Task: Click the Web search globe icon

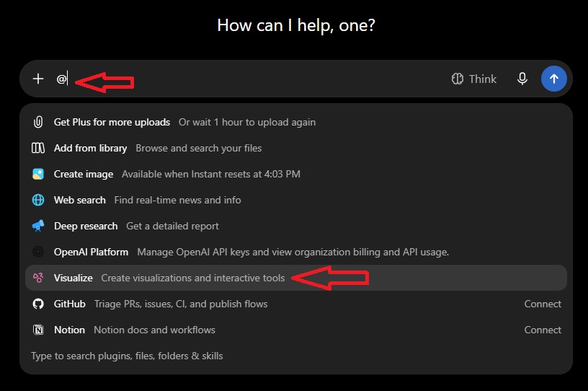Action: tap(38, 200)
